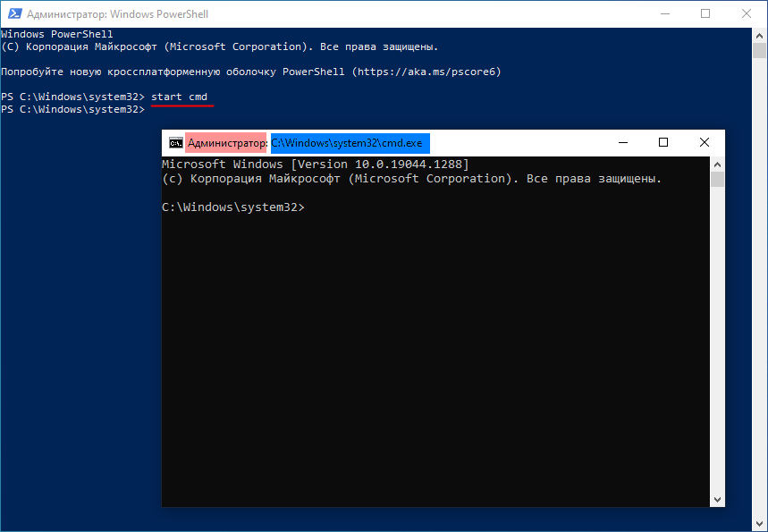768x532 pixels.
Task: Click the cmd.exe window title bar icon
Action: point(176,143)
